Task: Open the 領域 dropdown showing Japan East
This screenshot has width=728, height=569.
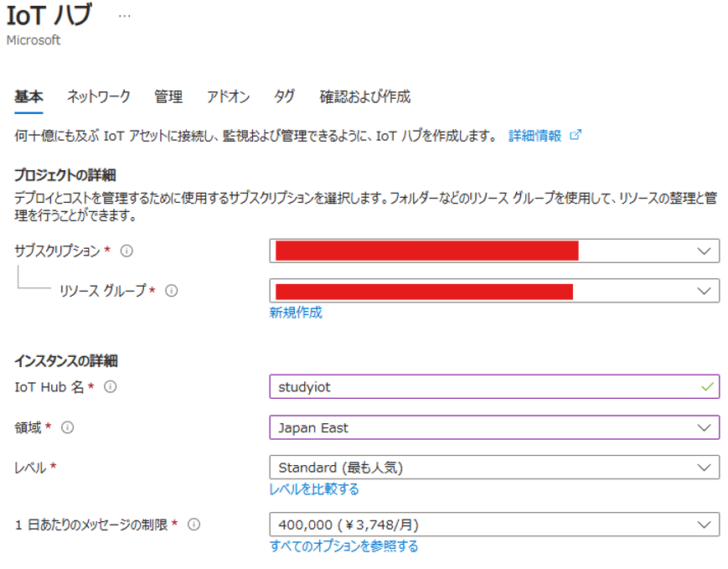Action: tap(494, 427)
